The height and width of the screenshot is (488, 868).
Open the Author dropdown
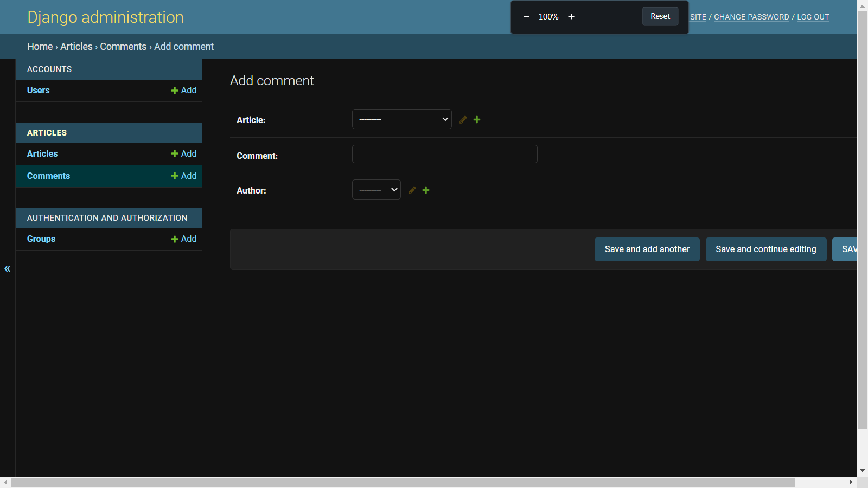(x=376, y=190)
